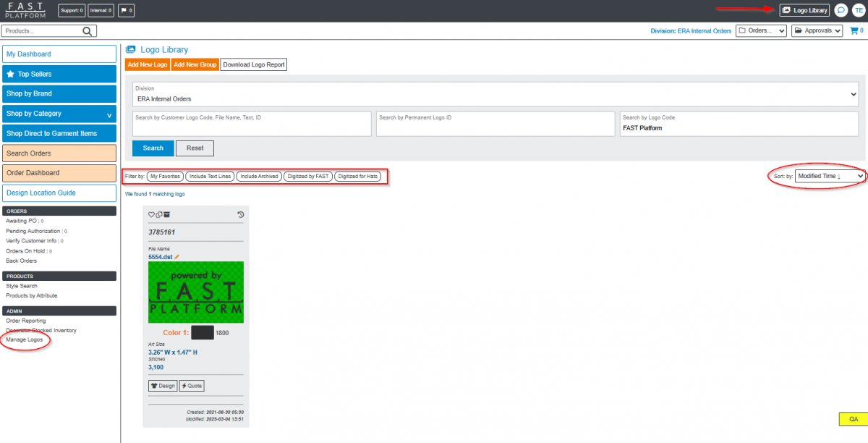Click file name 5554.dst
Viewport: 868px width, 443px height.
coord(160,257)
